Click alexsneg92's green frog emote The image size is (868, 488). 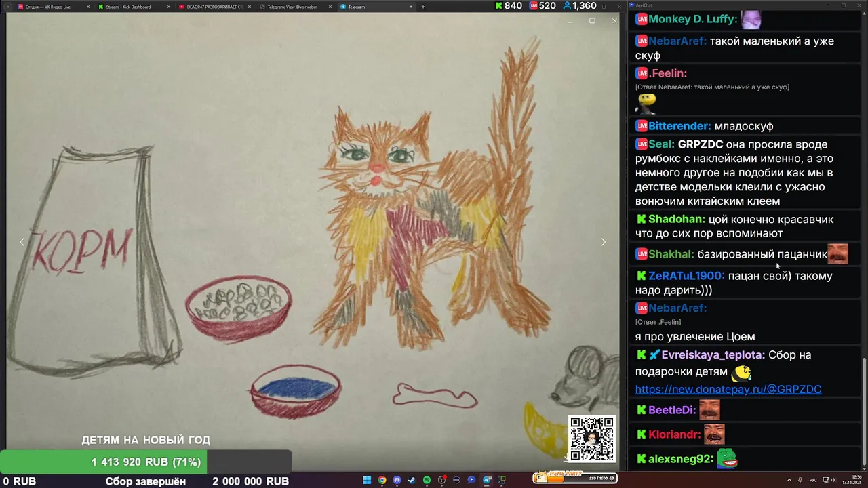727,459
